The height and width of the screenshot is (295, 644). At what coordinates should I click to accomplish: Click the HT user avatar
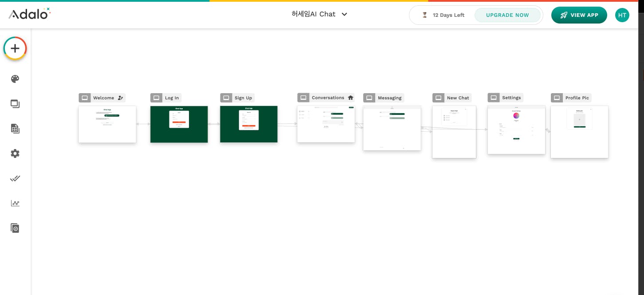(x=622, y=15)
